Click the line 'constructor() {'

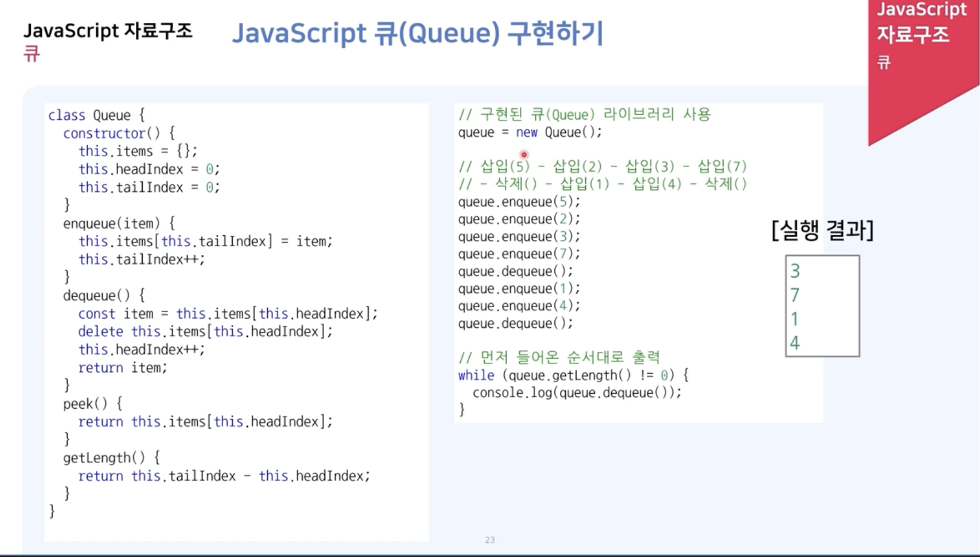(119, 133)
